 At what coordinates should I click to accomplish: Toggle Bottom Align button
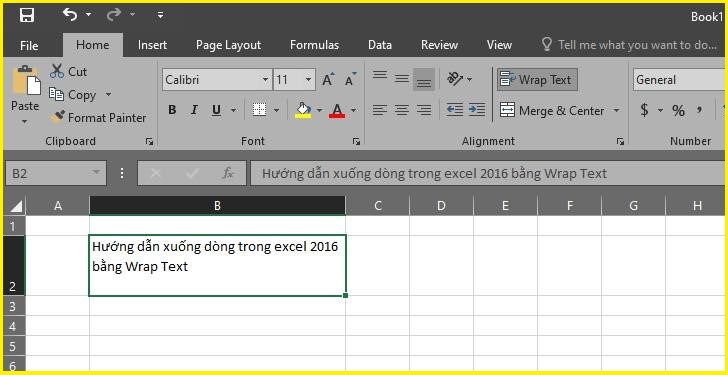424,80
